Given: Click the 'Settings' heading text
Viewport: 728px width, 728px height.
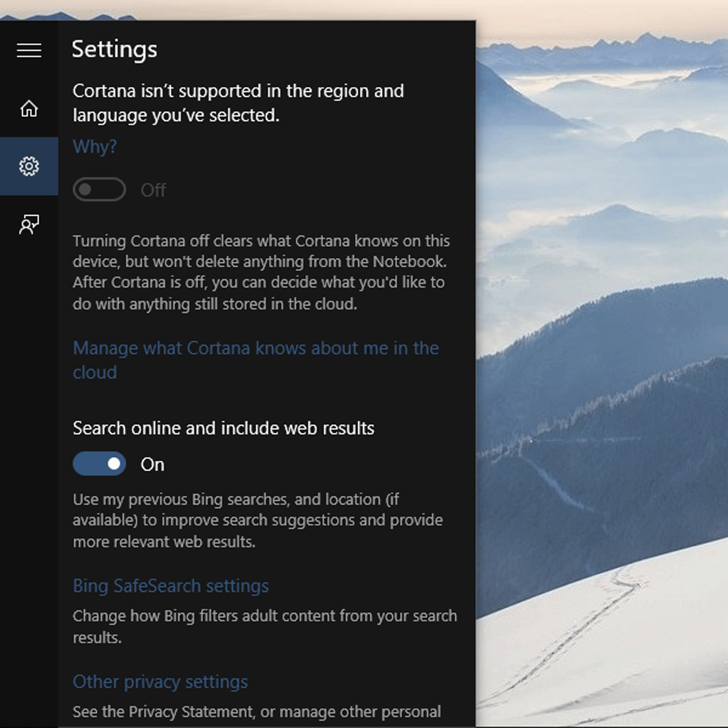Looking at the screenshot, I should [x=115, y=50].
